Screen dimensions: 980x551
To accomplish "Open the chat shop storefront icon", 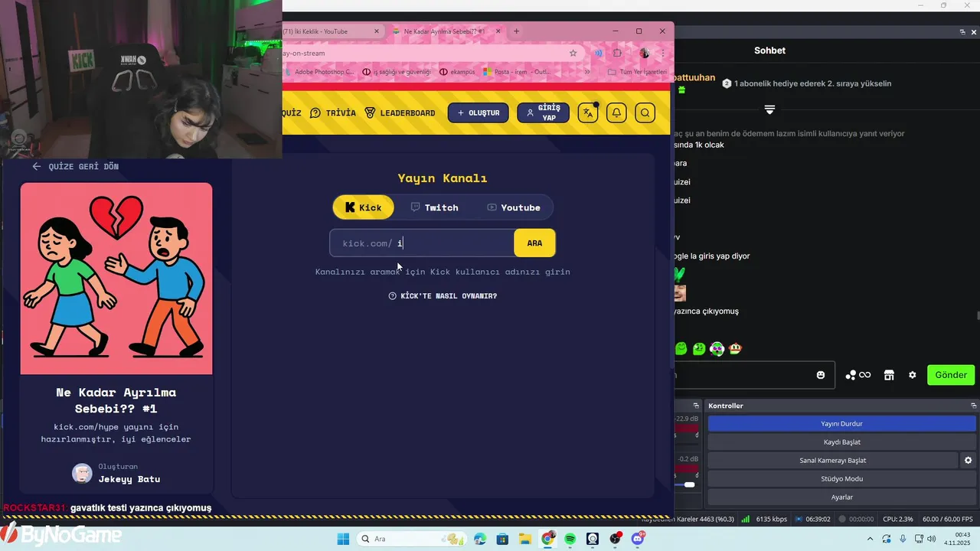I will click(889, 375).
